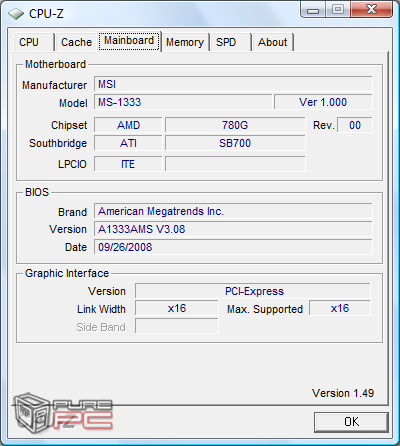Select the Mainboard tab
The height and width of the screenshot is (446, 400).
coord(129,41)
